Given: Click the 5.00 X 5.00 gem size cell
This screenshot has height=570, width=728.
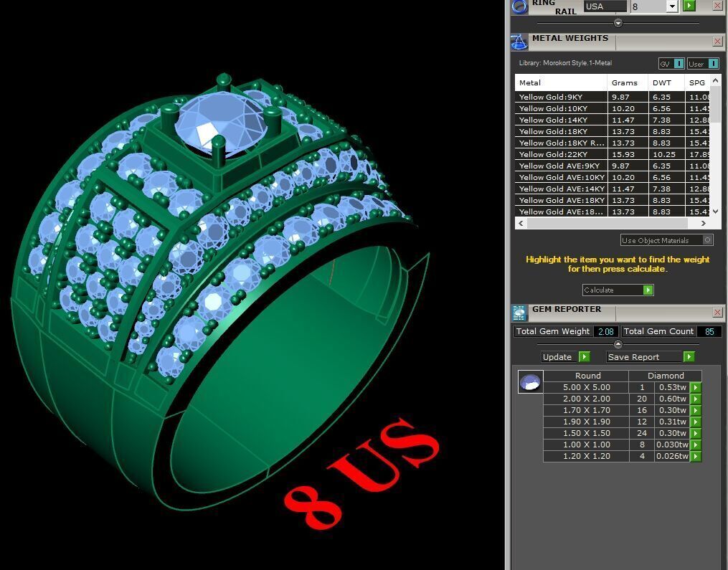Looking at the screenshot, I should tap(587, 388).
